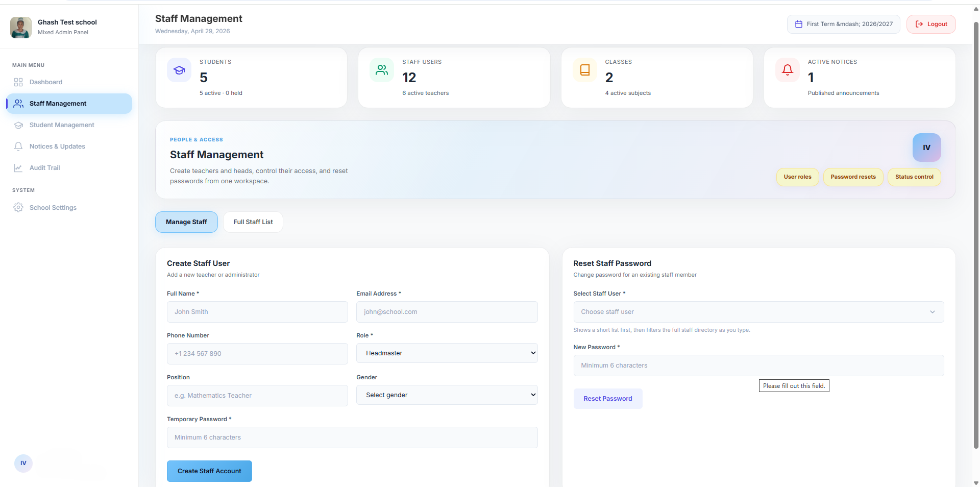
Task: Open Student Management from sidebar
Action: [69, 125]
